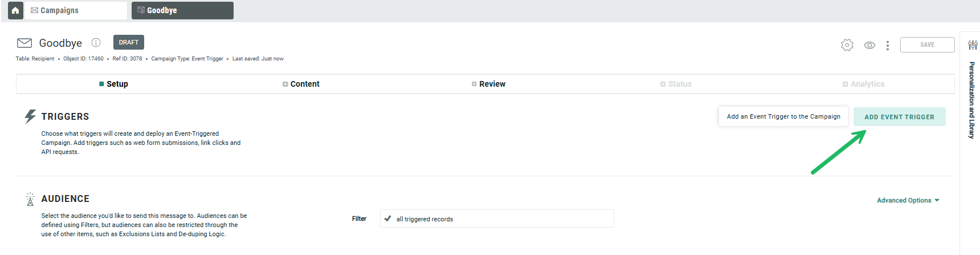Expand the Advanced Options dropdown
The height and width of the screenshot is (255, 980).
point(908,200)
